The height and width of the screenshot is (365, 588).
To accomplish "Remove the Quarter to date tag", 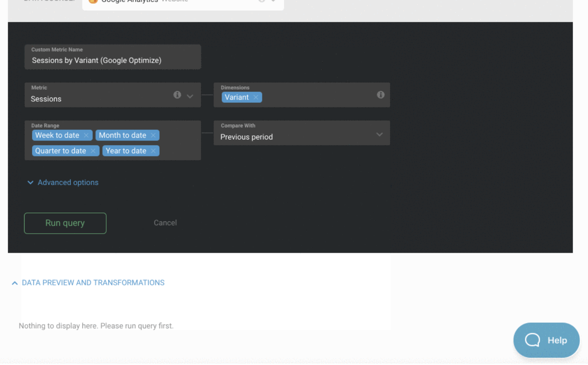I will 93,151.
